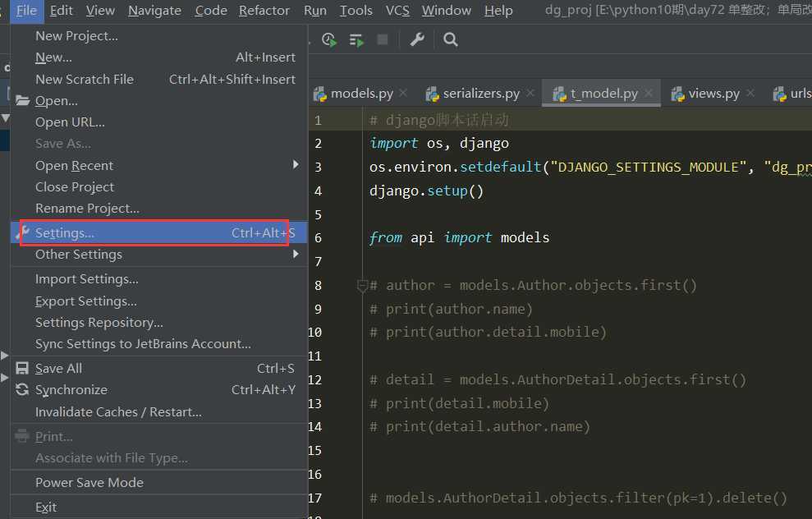
Task: Close the serializers.py editor tab
Action: [530, 93]
